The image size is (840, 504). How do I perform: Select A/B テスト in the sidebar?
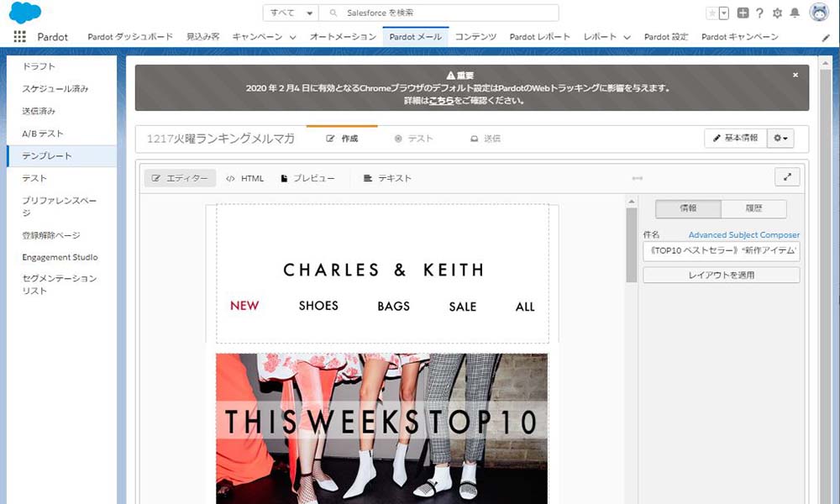(x=61, y=134)
